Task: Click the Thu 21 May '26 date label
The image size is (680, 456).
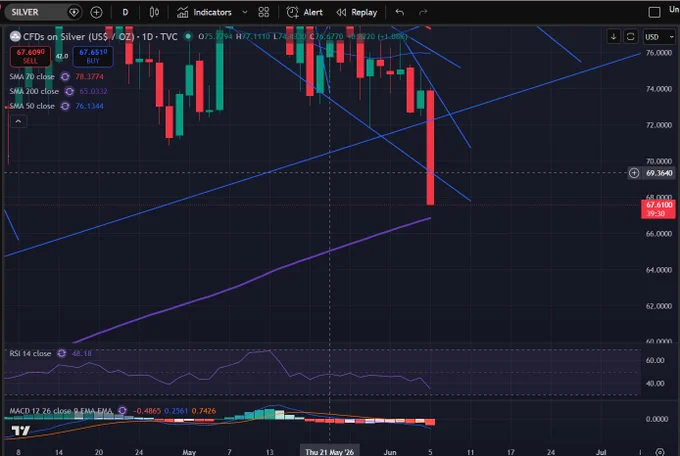Action: 329,452
